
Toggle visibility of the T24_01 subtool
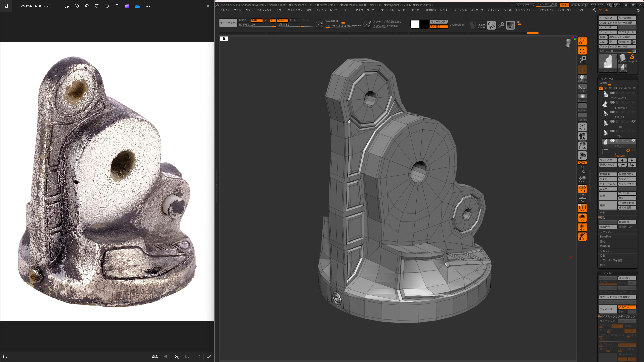[633, 141]
